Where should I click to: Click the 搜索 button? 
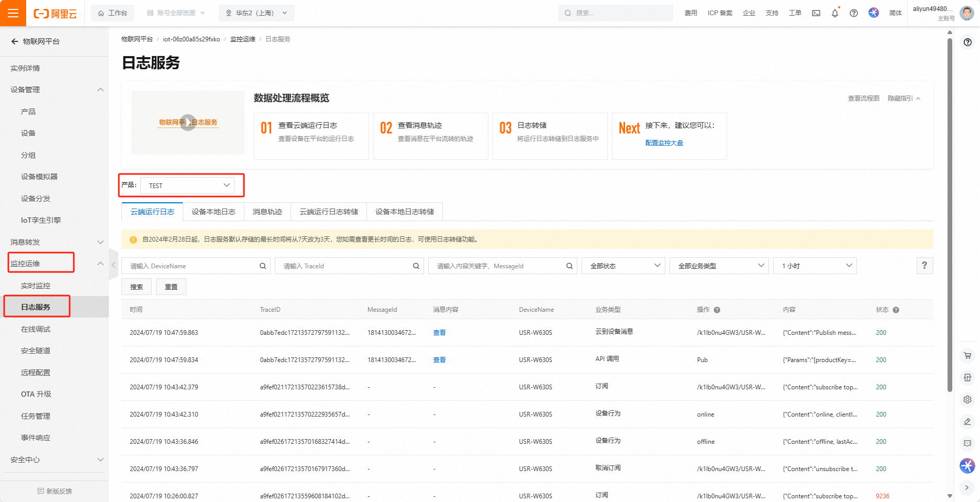point(137,287)
